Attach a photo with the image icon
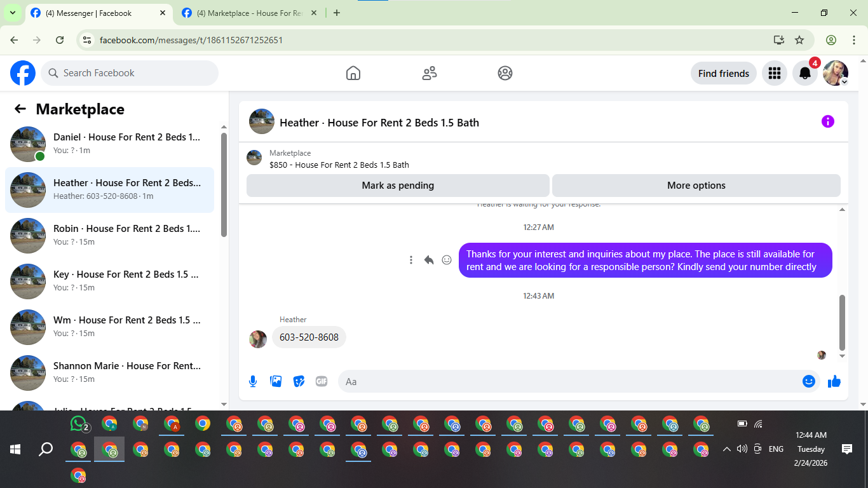The image size is (868, 488). click(x=276, y=381)
